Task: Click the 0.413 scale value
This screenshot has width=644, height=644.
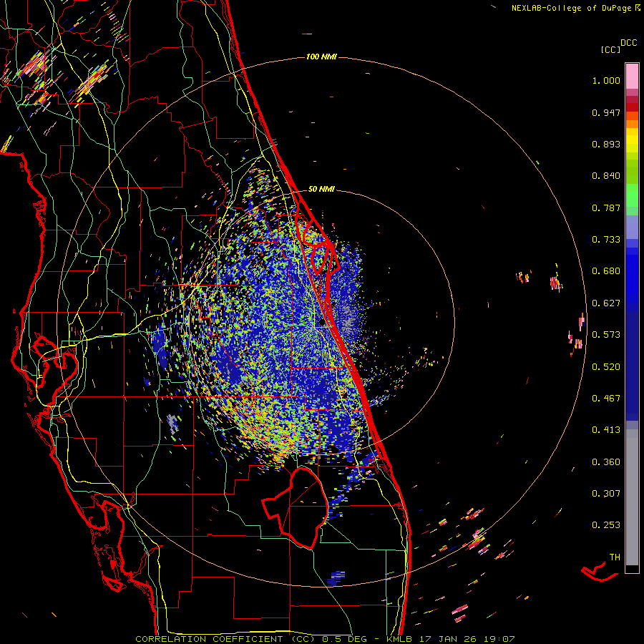Action: pos(606,430)
